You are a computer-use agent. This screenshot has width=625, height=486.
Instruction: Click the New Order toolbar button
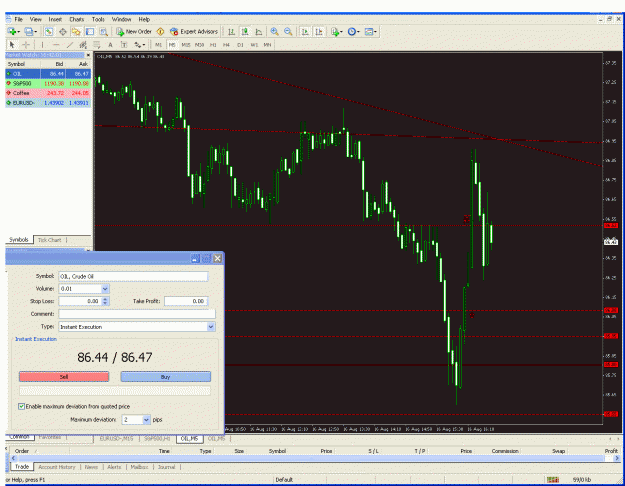click(134, 31)
